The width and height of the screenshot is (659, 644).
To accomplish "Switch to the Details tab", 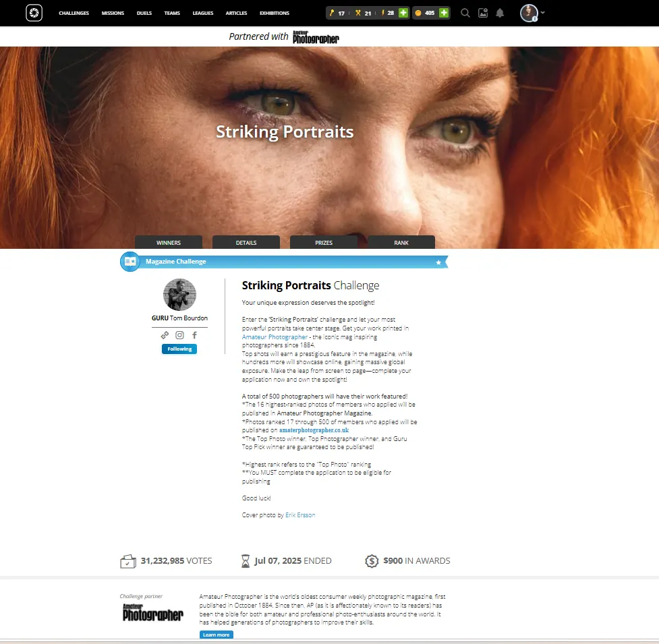I will 246,242.
